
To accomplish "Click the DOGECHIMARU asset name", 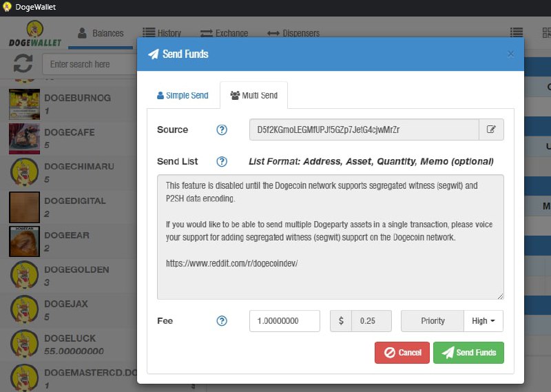I will click(x=79, y=166).
